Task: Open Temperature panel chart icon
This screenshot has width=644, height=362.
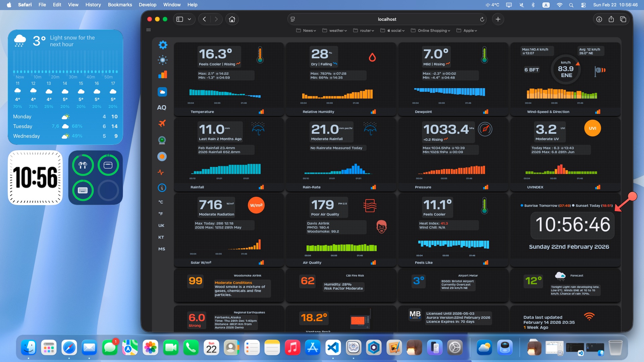Action: pos(261,112)
